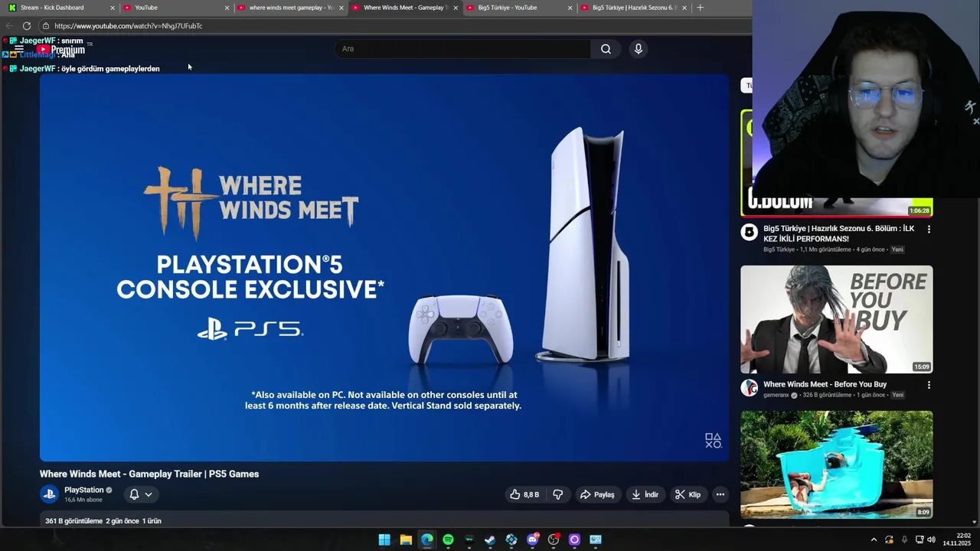Image resolution: width=980 pixels, height=551 pixels.
Task: Show hidden system tray icons chevron
Action: 874,540
